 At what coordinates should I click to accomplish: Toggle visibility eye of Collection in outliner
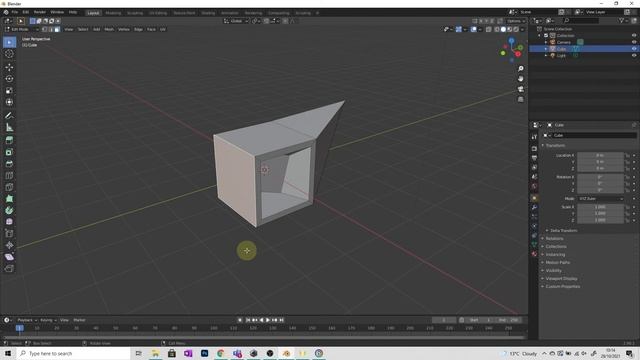[634, 36]
